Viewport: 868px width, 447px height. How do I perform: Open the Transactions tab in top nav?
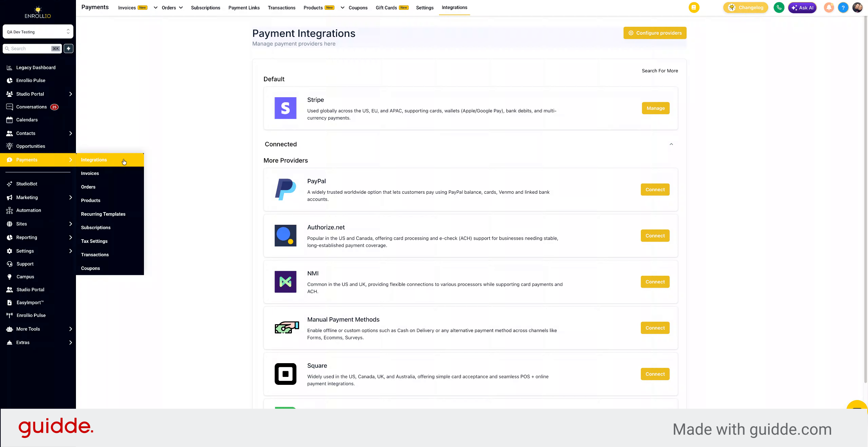coord(281,8)
